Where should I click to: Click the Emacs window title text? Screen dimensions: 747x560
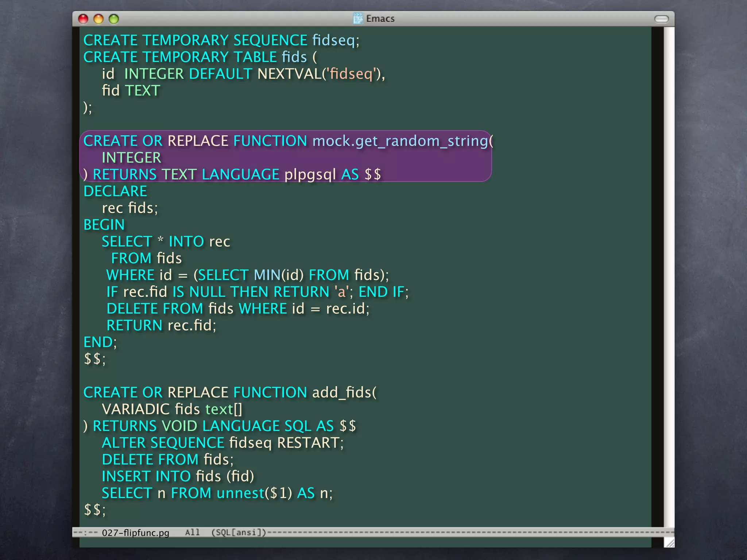[x=380, y=19]
